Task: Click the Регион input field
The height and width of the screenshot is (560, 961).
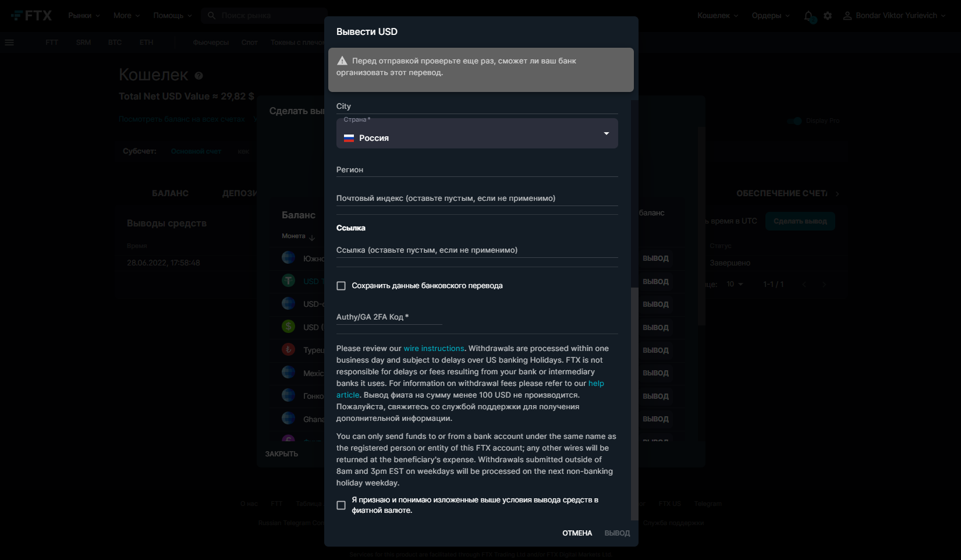Action: 477,169
